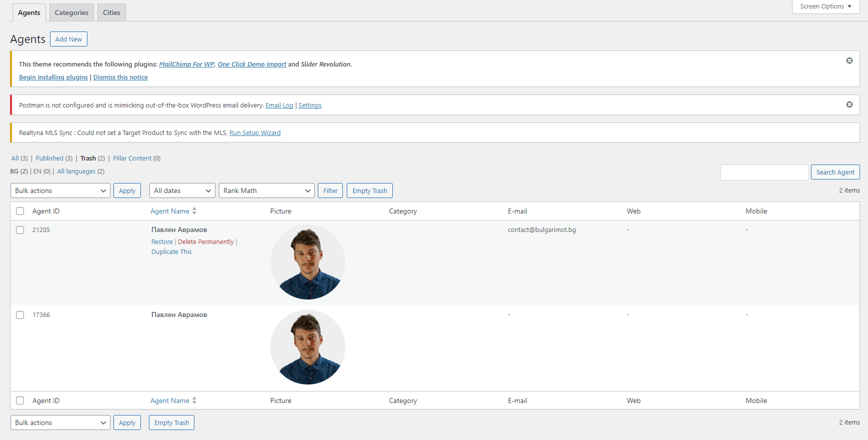Restore the trashed agent 21205
This screenshot has height=440, width=868.
coord(162,242)
